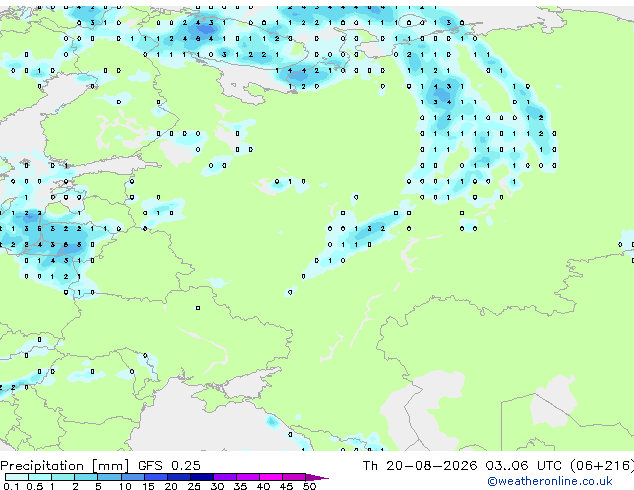Select the 10–15 mm legend swatch
This screenshot has width=634, height=490.
point(133,477)
